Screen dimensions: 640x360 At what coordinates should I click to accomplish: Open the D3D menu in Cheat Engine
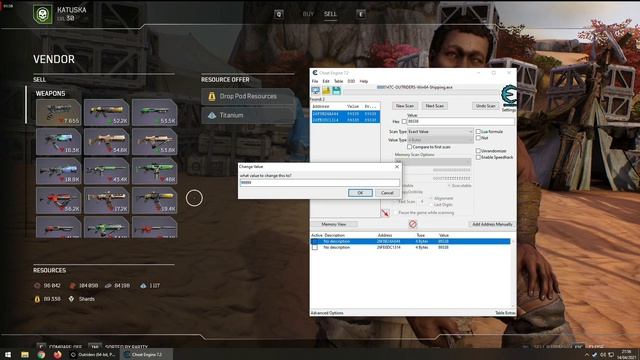351,81
